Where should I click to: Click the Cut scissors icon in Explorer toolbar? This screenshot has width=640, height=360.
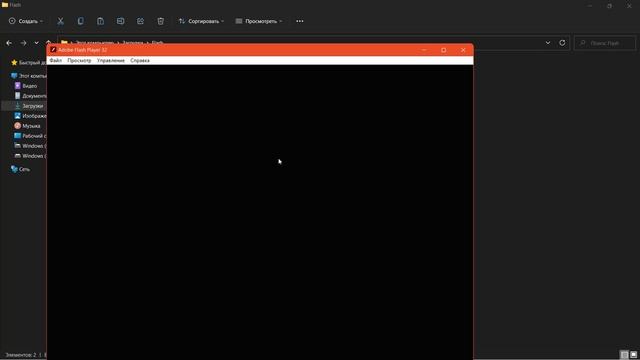60,21
